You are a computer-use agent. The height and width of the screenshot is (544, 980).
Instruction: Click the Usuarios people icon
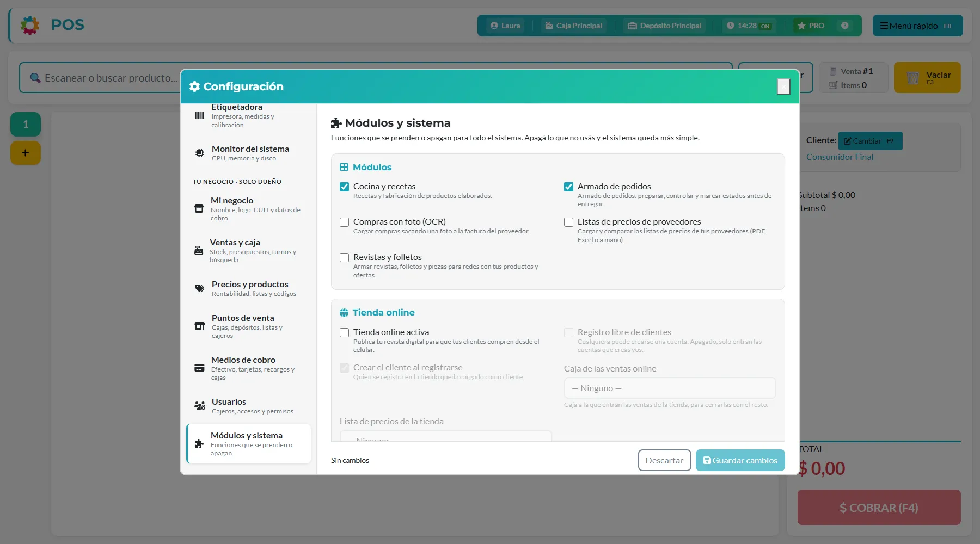coord(200,406)
